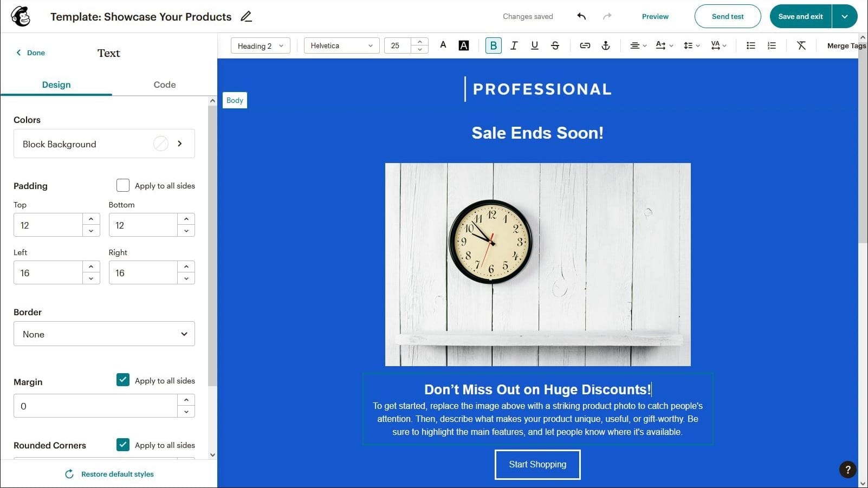The height and width of the screenshot is (488, 868).
Task: Open the Preview menu item
Action: (x=655, y=16)
